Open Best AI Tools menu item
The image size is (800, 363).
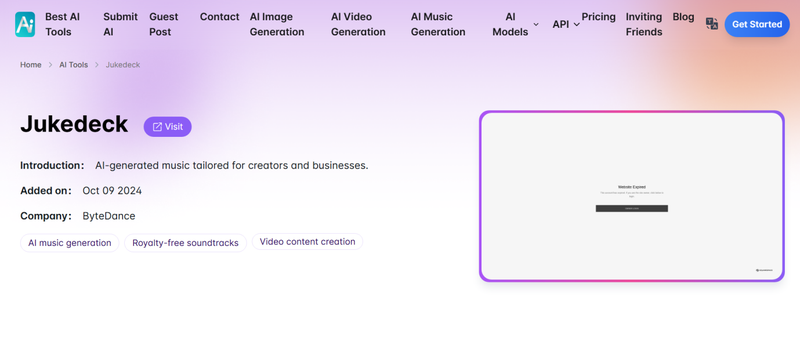tap(63, 25)
